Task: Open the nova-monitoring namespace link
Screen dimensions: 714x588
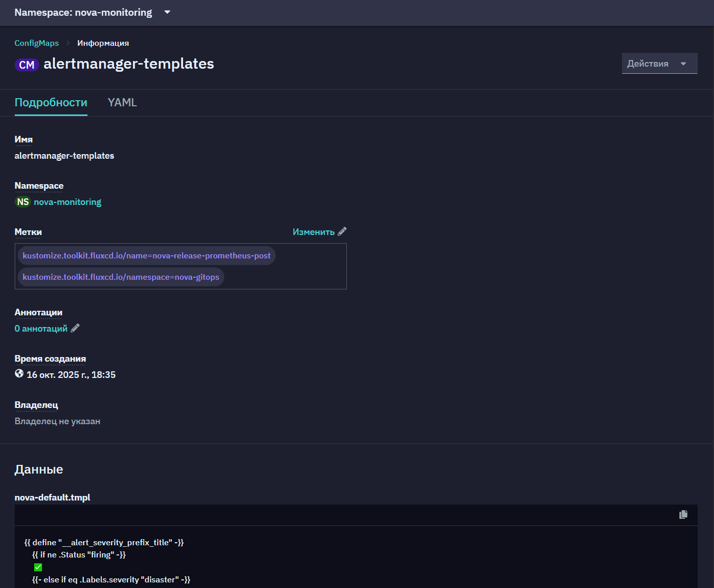Action: pyautogui.click(x=68, y=202)
